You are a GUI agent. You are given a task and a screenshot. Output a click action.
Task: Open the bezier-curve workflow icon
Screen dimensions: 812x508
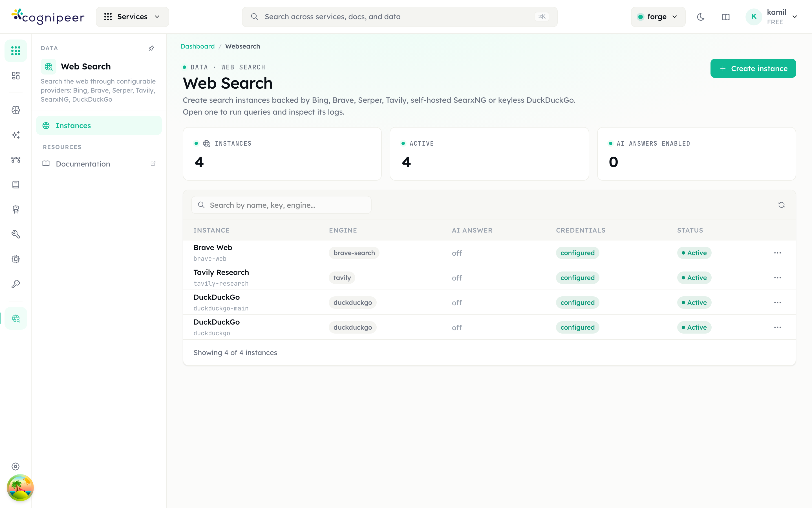(16, 159)
